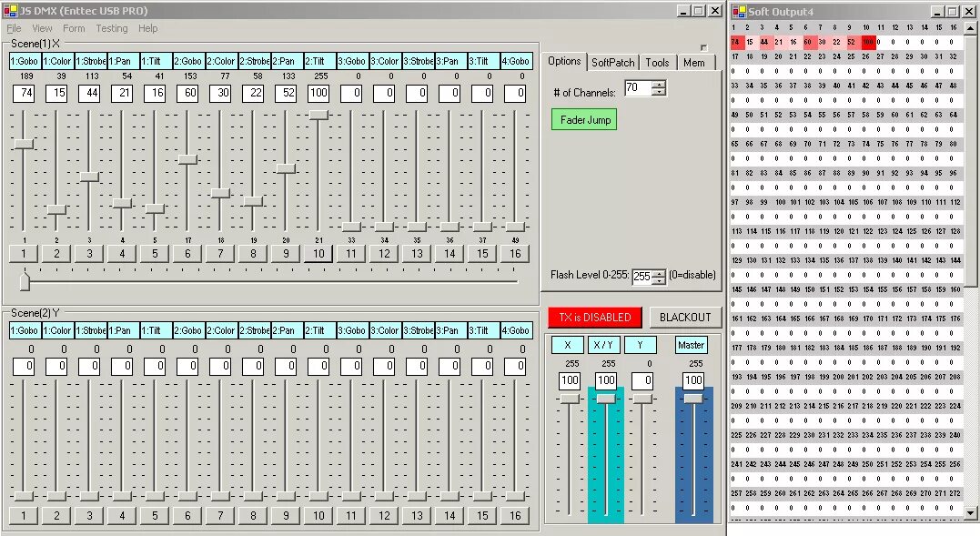Switch to the SoftPatch tab
Screen dimensions: 980x536
pos(612,63)
